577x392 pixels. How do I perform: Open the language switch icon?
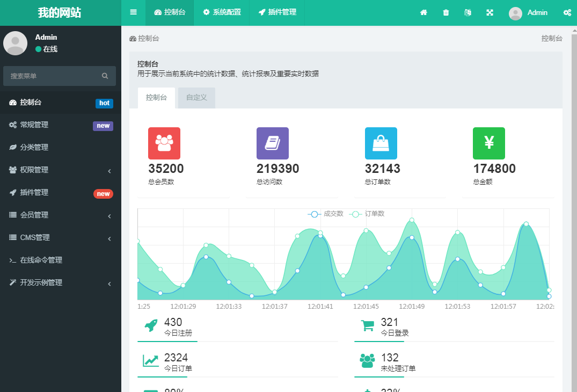pos(468,12)
